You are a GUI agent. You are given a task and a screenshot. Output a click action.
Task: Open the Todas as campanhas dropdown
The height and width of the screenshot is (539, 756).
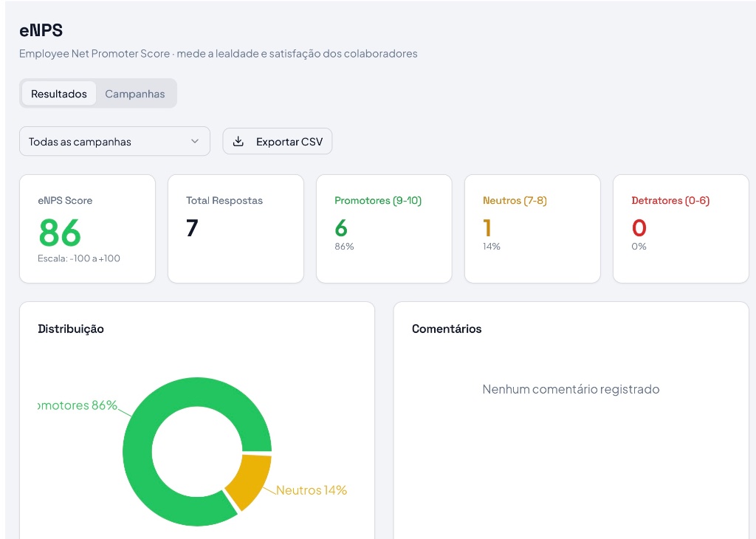click(x=114, y=141)
